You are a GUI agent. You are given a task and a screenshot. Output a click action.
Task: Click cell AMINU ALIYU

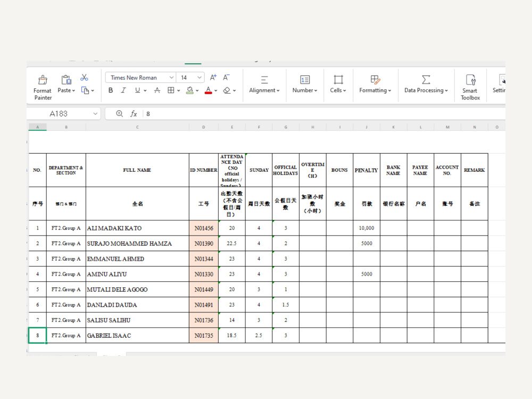[x=137, y=274]
